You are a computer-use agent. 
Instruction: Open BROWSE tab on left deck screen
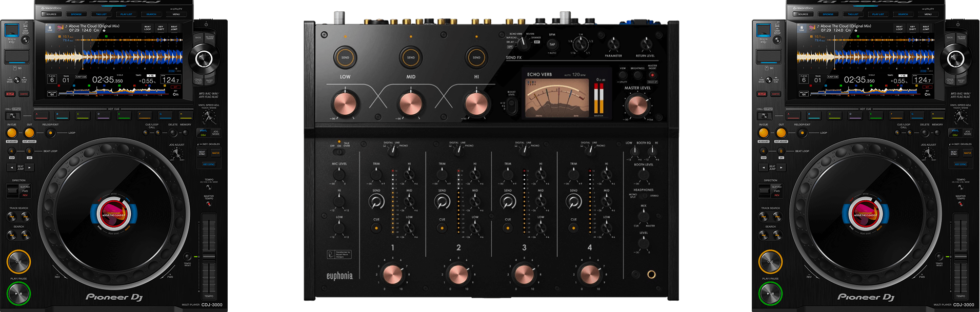(x=76, y=14)
